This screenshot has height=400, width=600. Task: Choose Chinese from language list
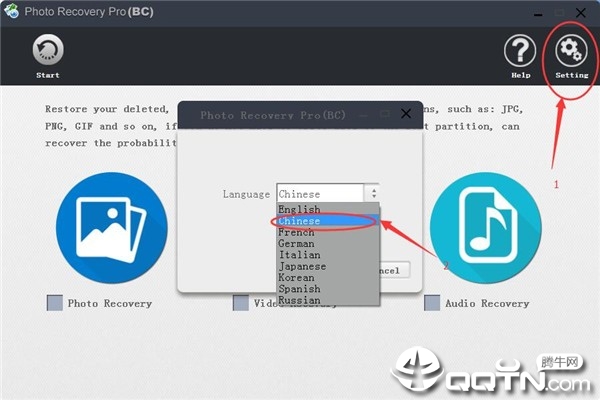[x=328, y=221]
